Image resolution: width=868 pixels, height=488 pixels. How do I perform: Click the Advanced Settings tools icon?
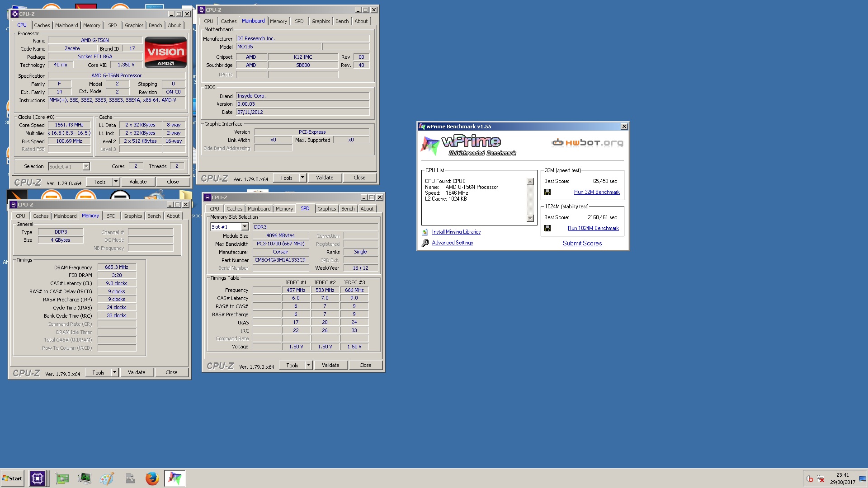pyautogui.click(x=425, y=243)
